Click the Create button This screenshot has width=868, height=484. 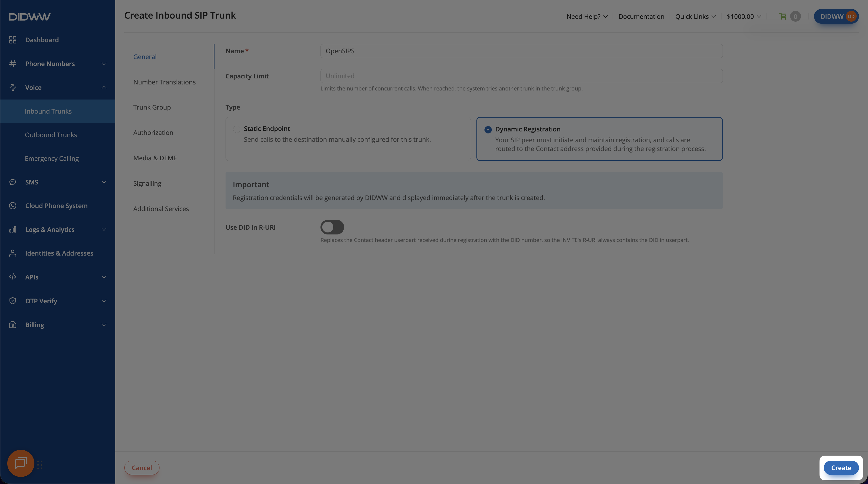point(841,468)
